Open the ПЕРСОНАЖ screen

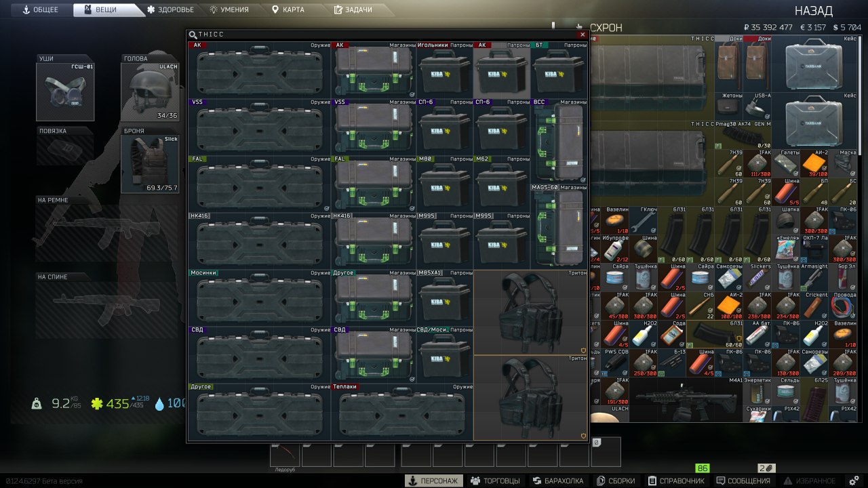(434, 481)
